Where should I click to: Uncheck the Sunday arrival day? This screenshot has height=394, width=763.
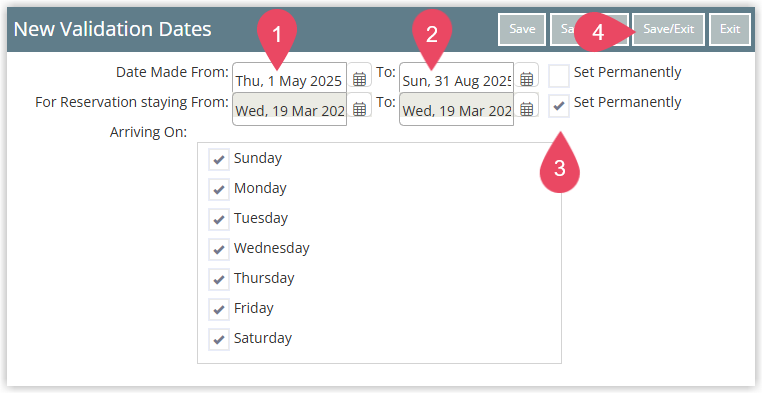pos(219,160)
